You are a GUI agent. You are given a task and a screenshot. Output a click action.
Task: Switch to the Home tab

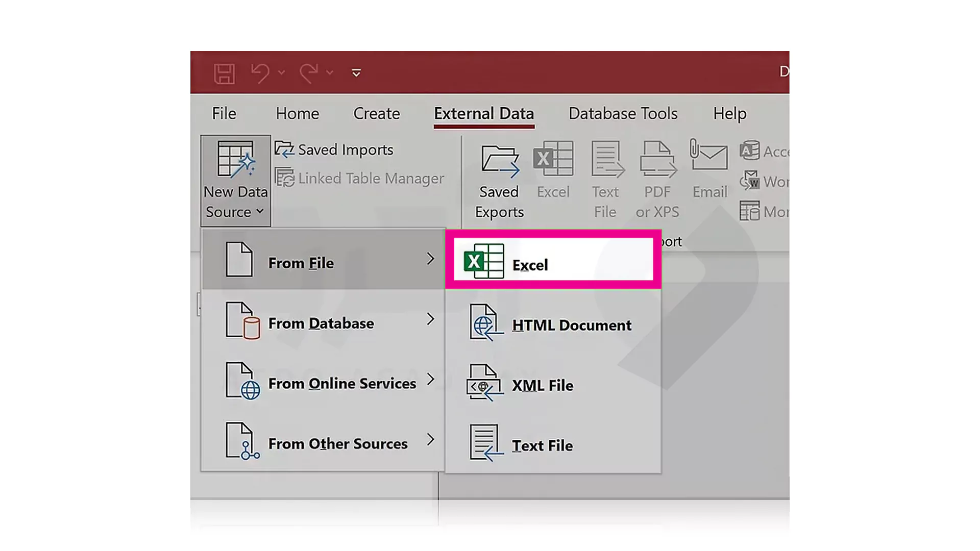(x=297, y=113)
